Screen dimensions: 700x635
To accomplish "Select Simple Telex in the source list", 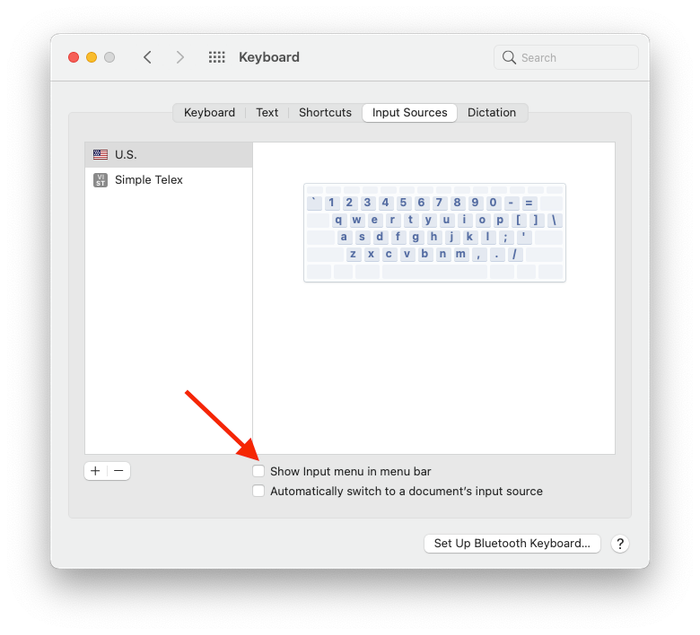I will 169,180.
